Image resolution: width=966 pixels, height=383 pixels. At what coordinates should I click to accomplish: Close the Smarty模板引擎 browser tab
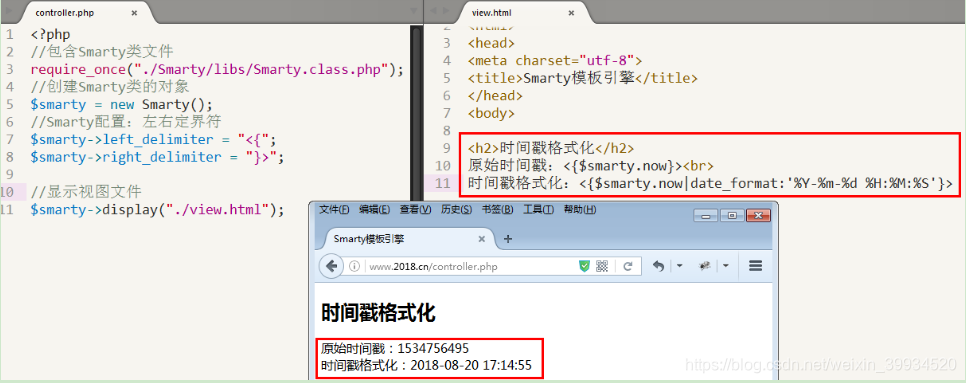tap(482, 239)
